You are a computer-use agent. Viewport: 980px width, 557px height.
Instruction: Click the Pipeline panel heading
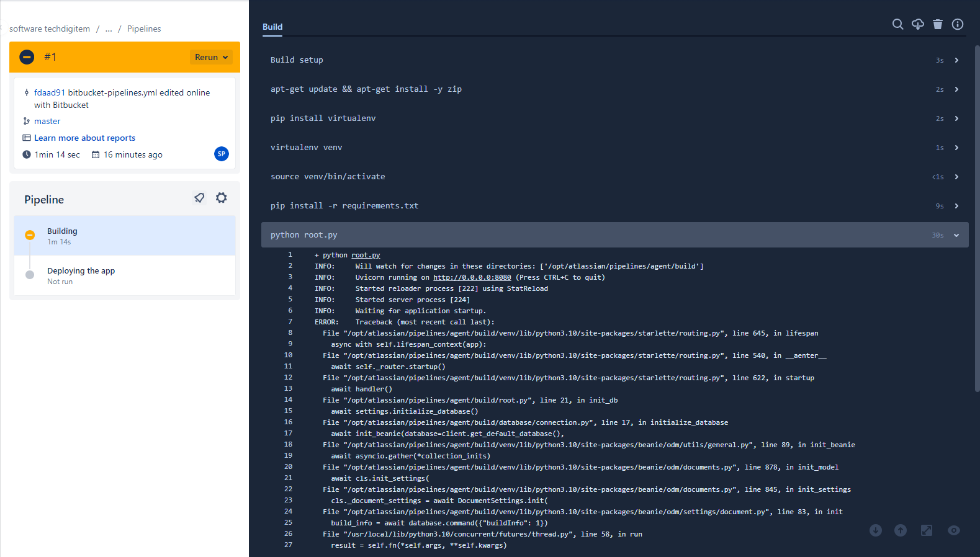[44, 199]
